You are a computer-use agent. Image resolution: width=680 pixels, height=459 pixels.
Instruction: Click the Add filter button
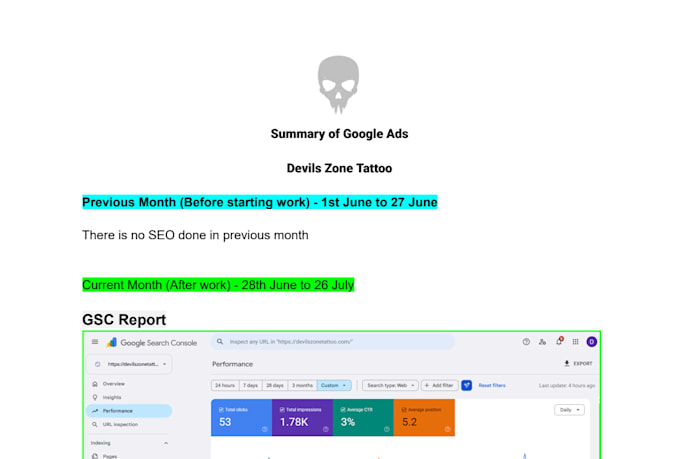click(439, 385)
